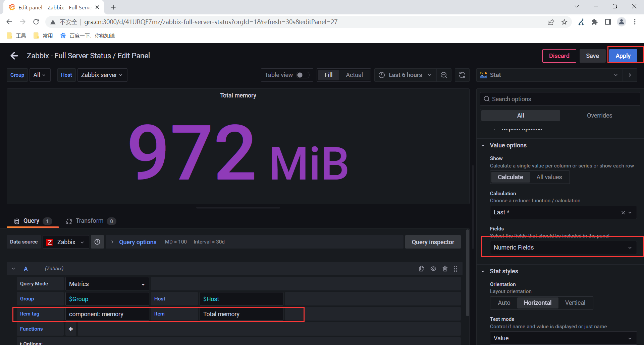Select Fill panel size mode
Image resolution: width=644 pixels, height=345 pixels.
(x=328, y=75)
